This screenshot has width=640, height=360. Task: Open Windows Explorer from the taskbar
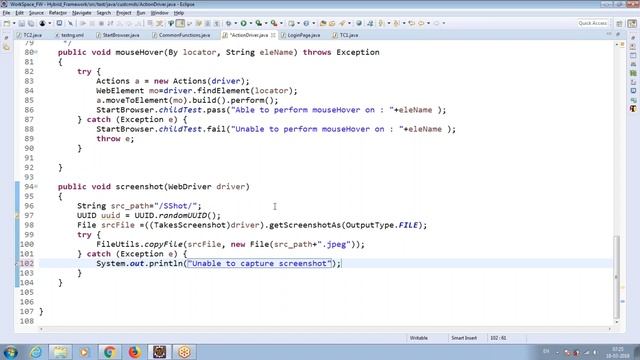tap(60, 352)
